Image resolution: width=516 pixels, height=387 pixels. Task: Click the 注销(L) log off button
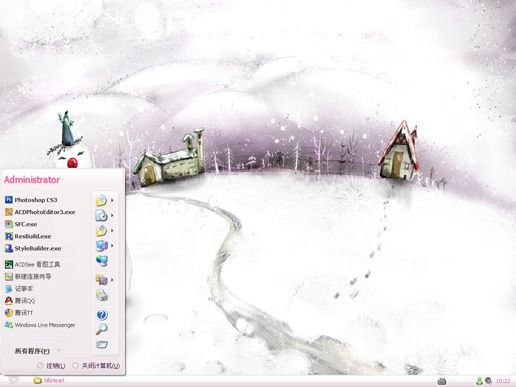click(x=51, y=366)
